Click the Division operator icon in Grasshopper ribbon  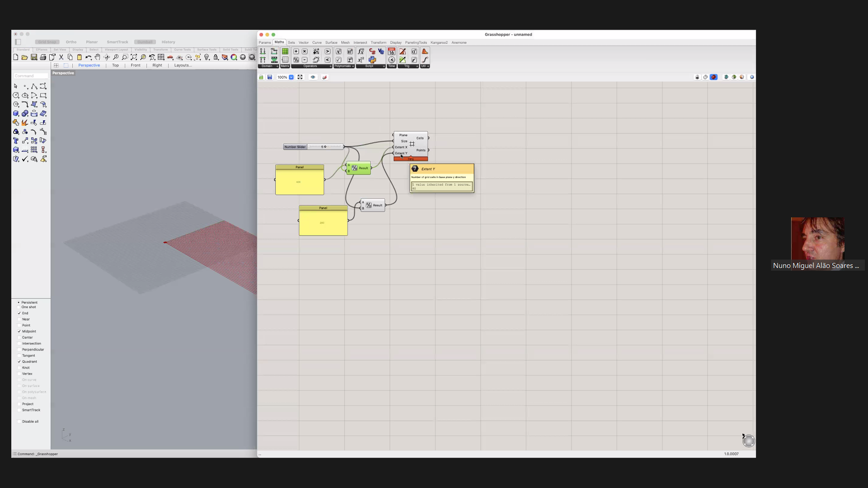pyautogui.click(x=296, y=60)
